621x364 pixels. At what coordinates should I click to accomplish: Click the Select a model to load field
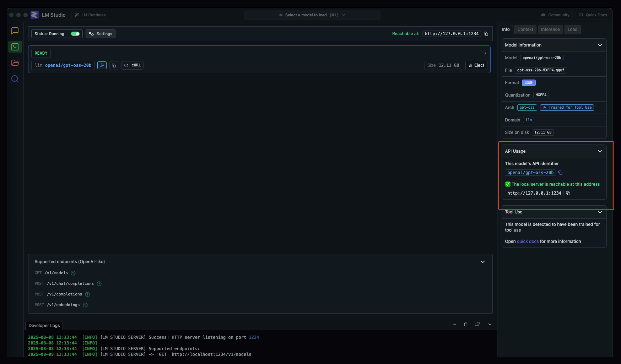pos(312,15)
